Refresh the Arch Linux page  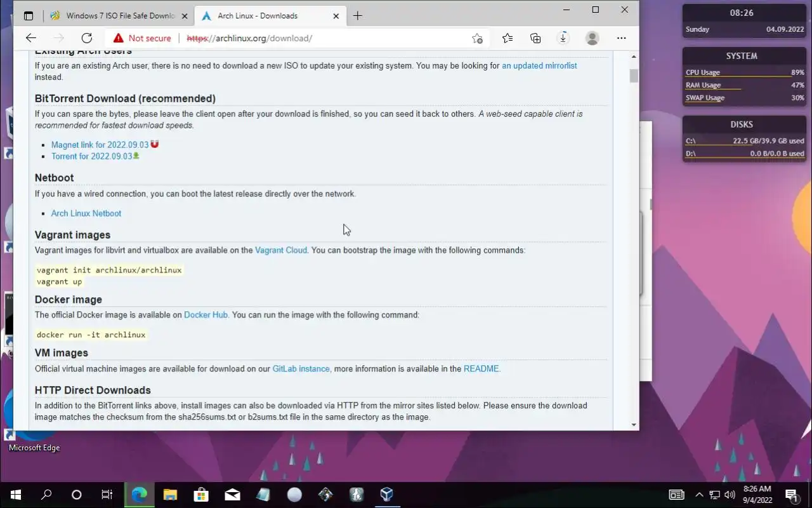pyautogui.click(x=87, y=38)
